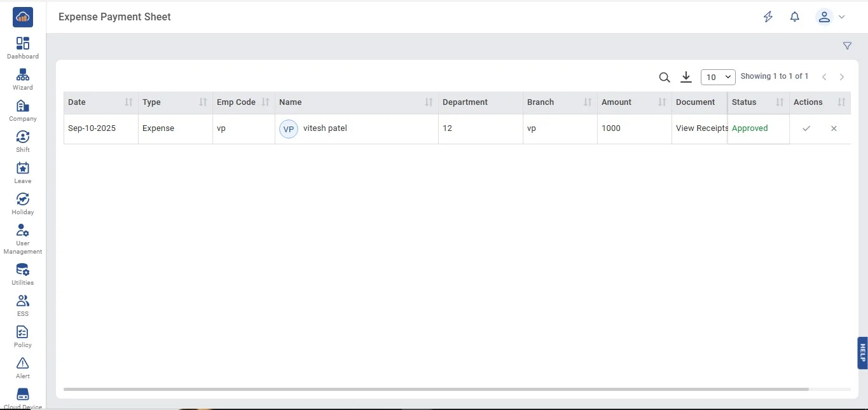Screen dimensions: 868x410
Task: Approve the expense with checkmark icon
Action: click(x=806, y=128)
